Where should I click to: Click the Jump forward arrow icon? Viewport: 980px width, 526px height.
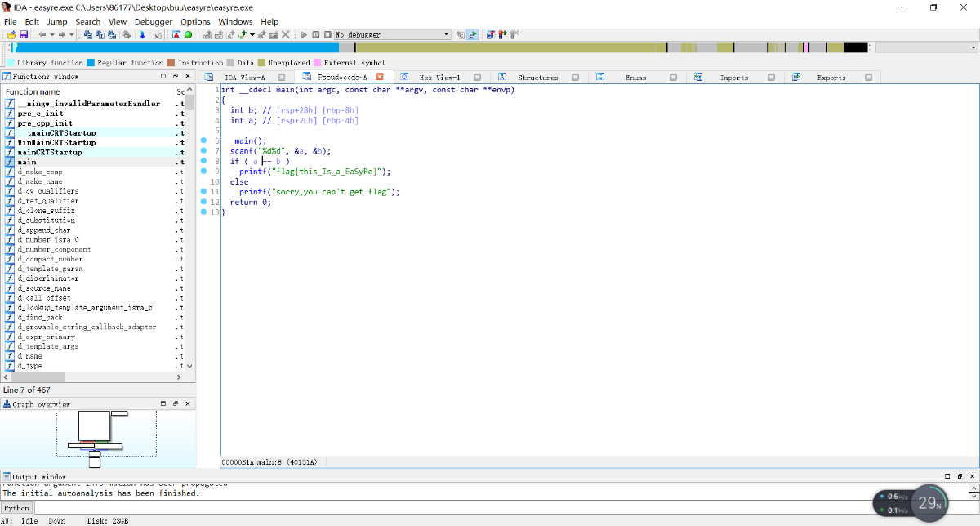(62, 35)
